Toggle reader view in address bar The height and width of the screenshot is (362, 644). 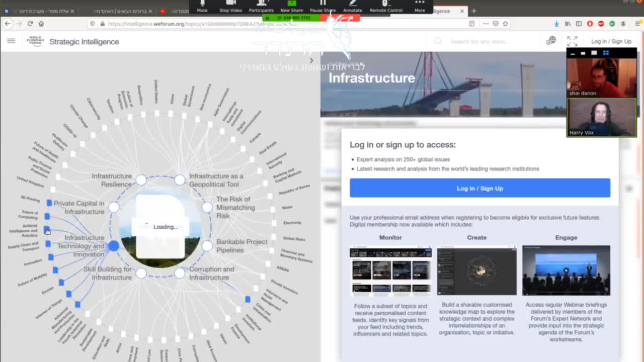click(x=471, y=24)
